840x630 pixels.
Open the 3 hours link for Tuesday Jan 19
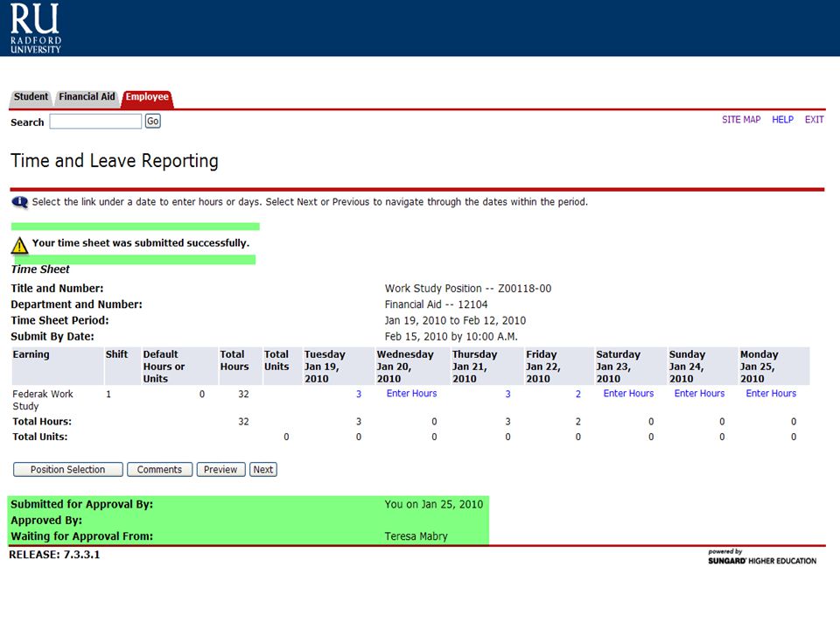359,394
